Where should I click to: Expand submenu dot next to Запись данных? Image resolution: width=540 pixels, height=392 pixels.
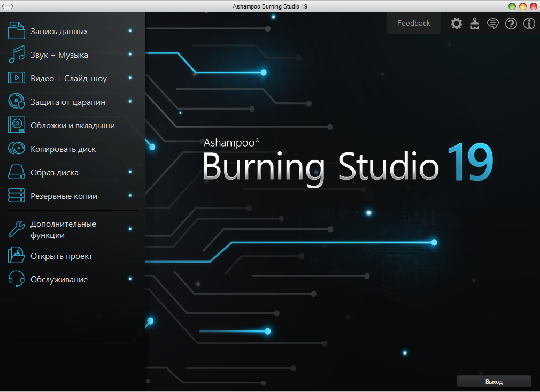(130, 30)
